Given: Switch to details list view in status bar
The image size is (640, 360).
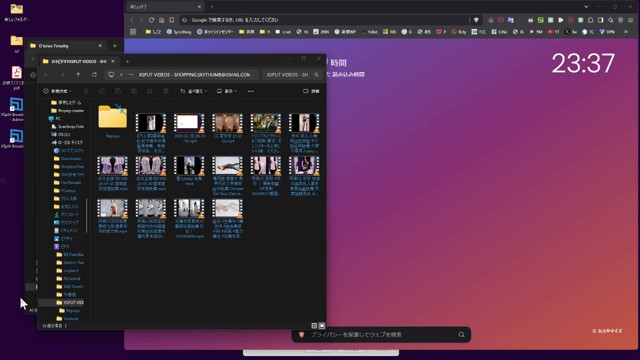Looking at the screenshot, I should click(314, 326).
